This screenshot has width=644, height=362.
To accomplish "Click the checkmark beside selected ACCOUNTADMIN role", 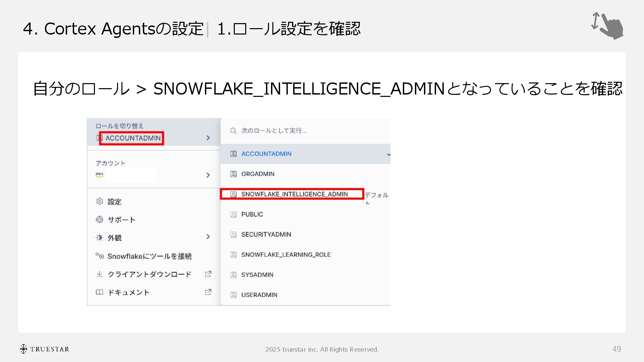I will (388, 155).
